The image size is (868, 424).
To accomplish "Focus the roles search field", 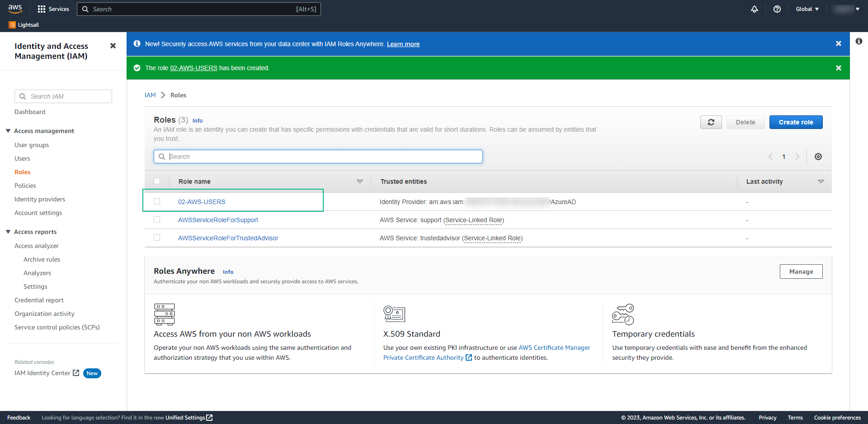I will point(318,157).
